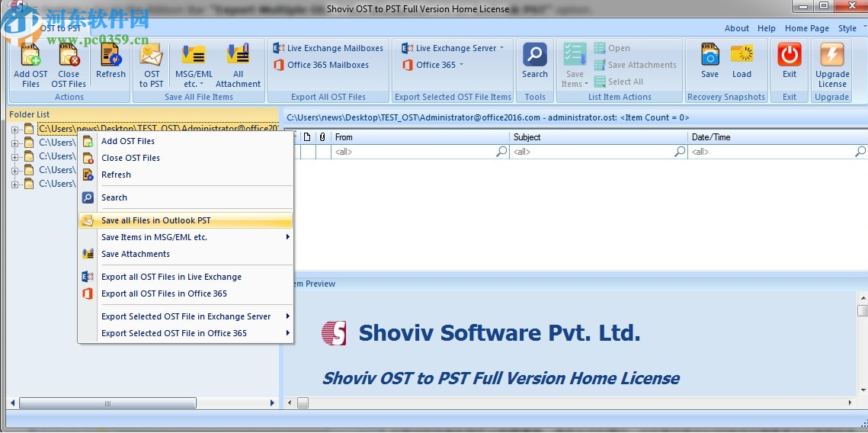Click the OST to PST ribbon icon
The height and width of the screenshot is (433, 868).
[x=151, y=66]
